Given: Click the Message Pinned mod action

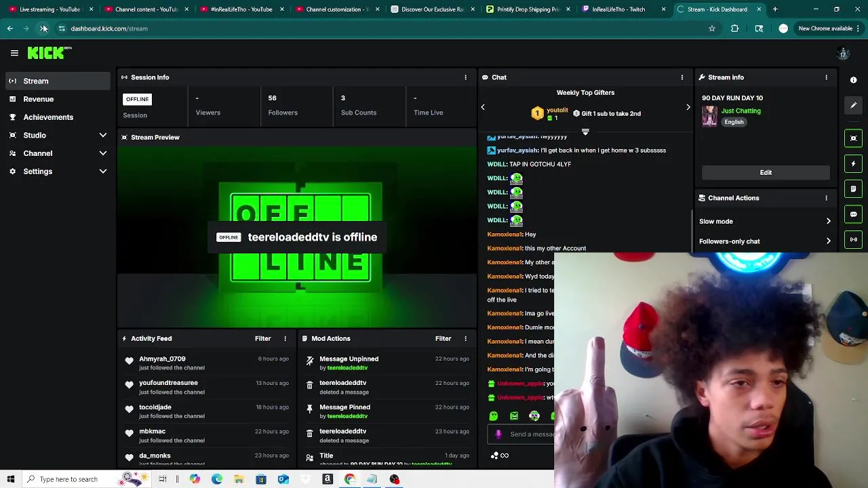Looking at the screenshot, I should (x=344, y=407).
